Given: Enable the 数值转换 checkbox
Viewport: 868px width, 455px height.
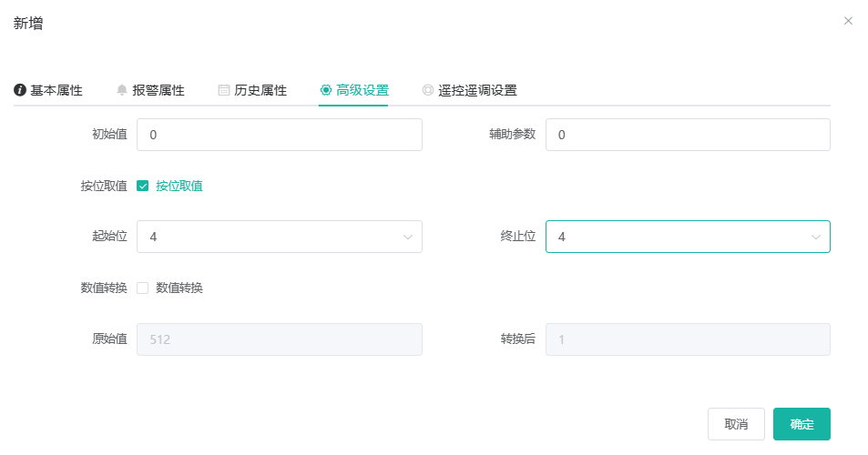Looking at the screenshot, I should (143, 288).
